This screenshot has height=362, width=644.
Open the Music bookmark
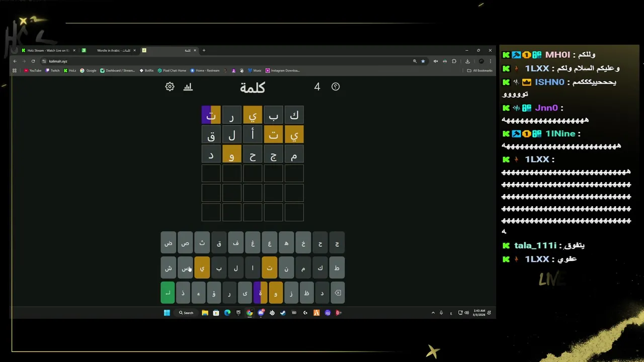(255, 70)
